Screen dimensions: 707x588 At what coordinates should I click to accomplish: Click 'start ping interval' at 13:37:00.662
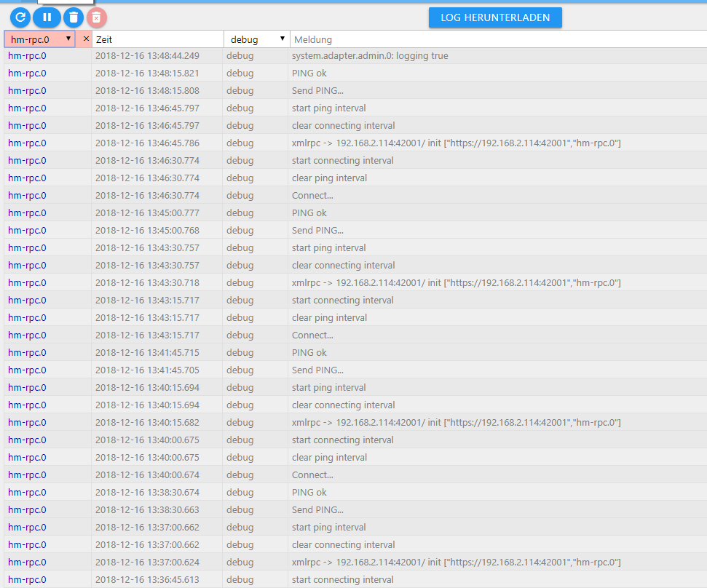point(328,527)
